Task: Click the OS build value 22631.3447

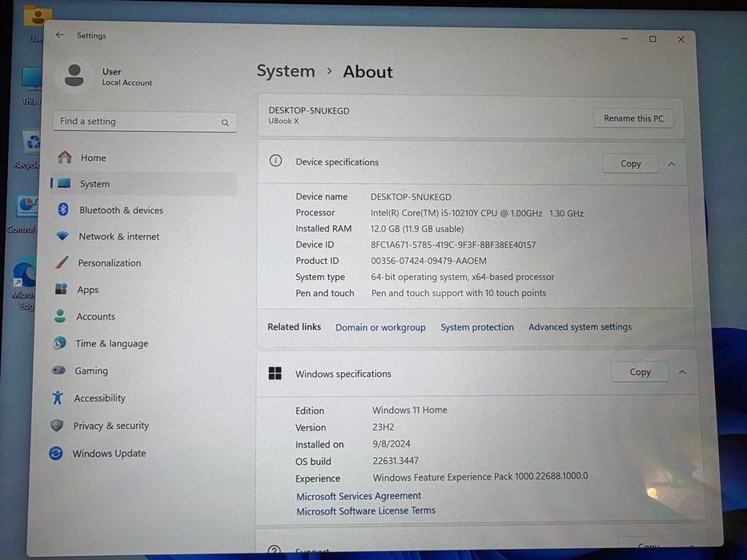Action: (396, 461)
